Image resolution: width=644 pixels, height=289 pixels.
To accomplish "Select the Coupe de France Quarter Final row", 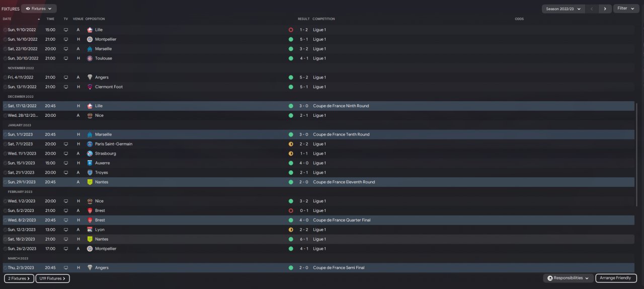I will click(341, 220).
